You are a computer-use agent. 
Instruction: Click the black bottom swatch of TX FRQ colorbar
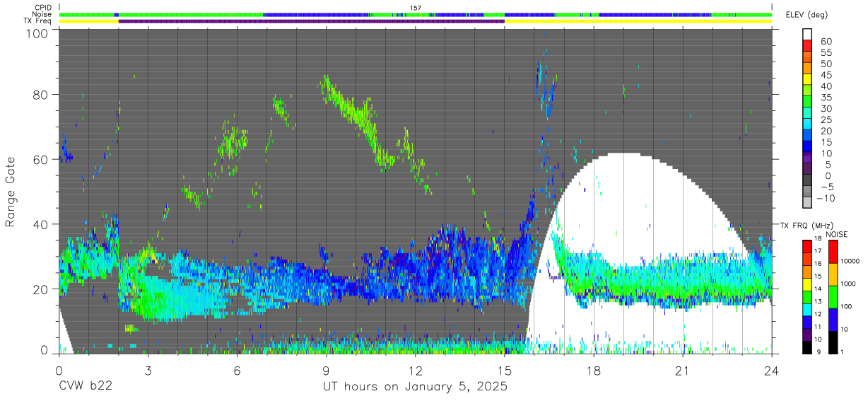[x=809, y=347]
